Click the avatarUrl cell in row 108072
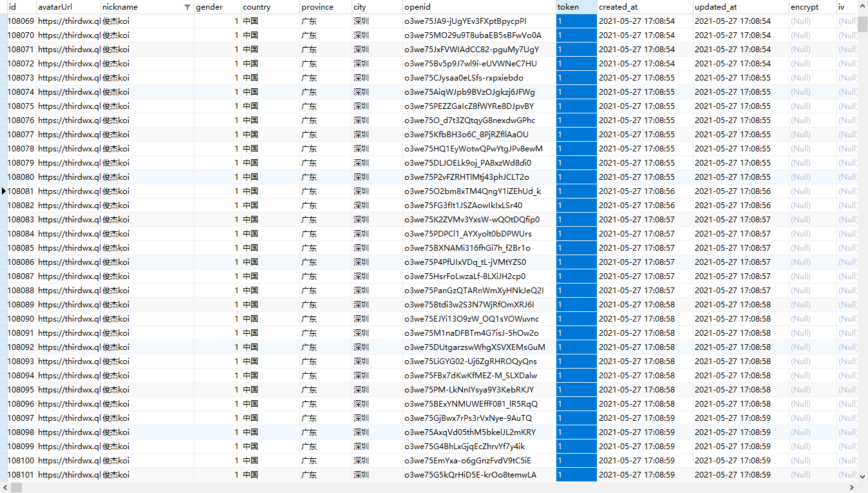 coord(68,64)
